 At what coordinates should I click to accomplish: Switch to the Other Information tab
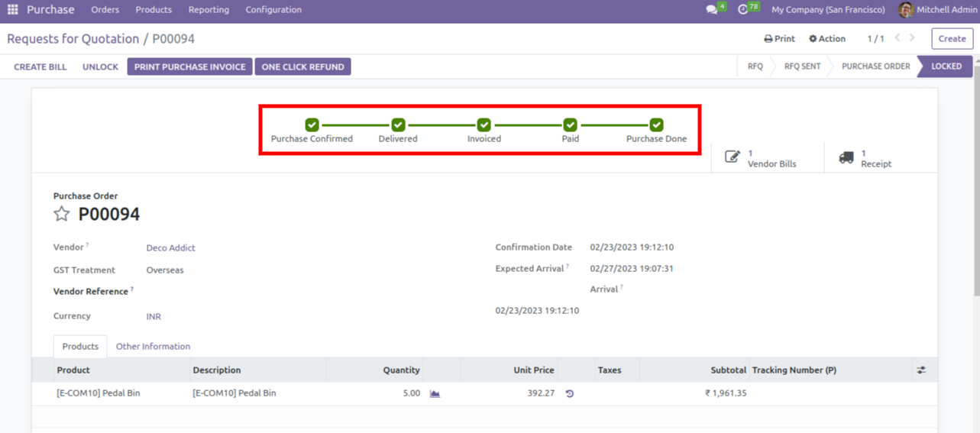click(153, 347)
